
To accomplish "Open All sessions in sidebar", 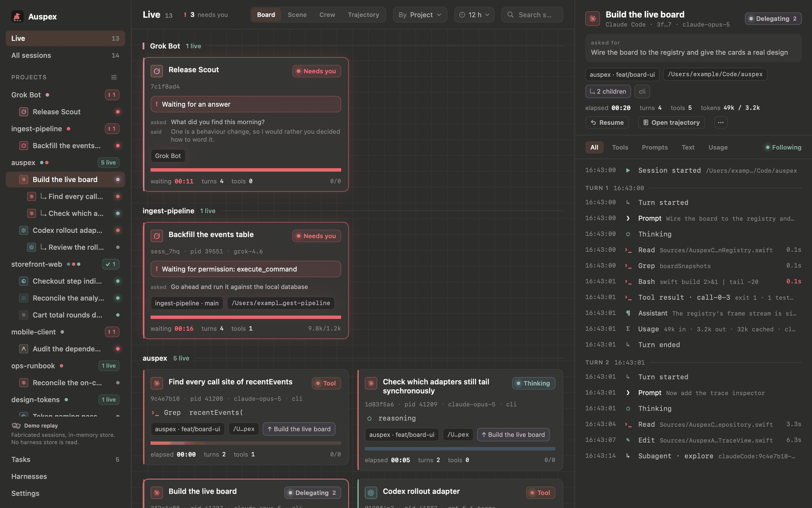I will tap(65, 55).
